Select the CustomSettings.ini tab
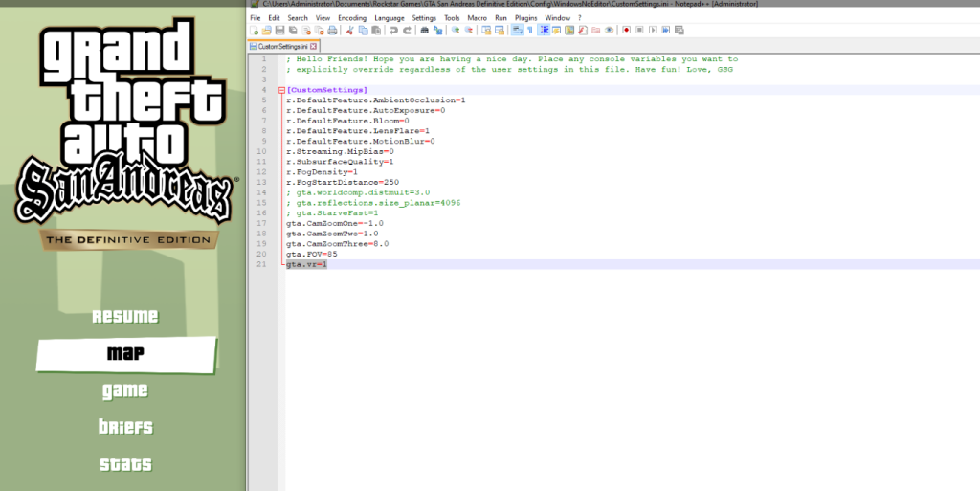 tap(280, 46)
